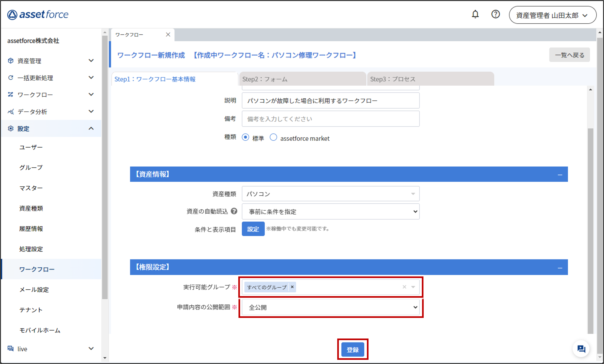
Task: Select the assetforce market radio button
Action: (x=273, y=137)
